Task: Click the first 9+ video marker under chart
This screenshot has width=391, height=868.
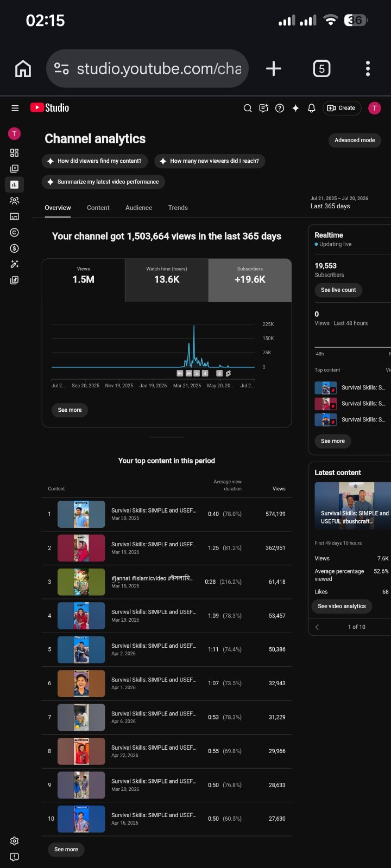Action: coord(180,373)
